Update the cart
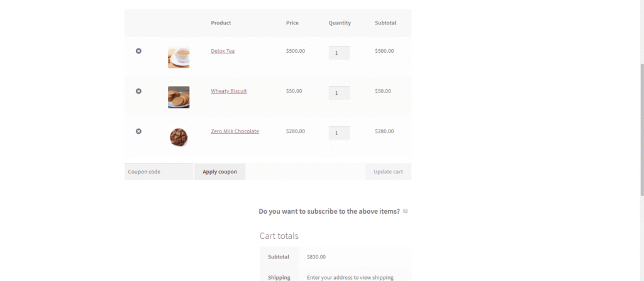 [x=388, y=172]
